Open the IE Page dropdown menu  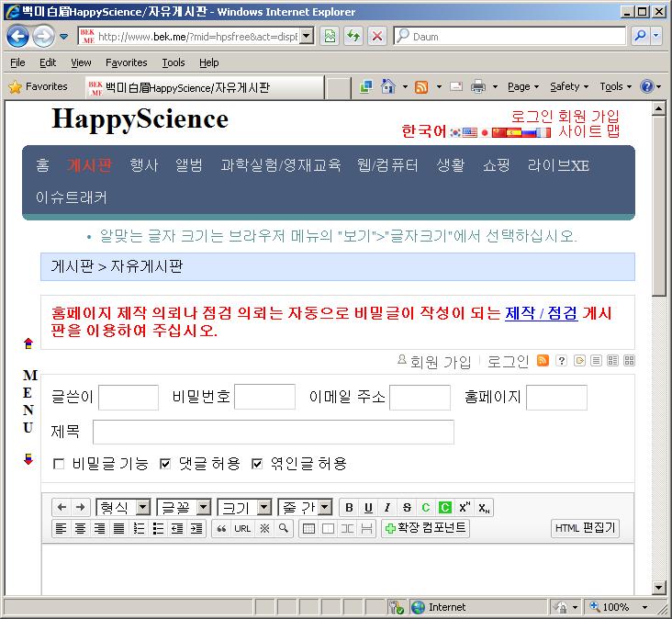pos(523,86)
